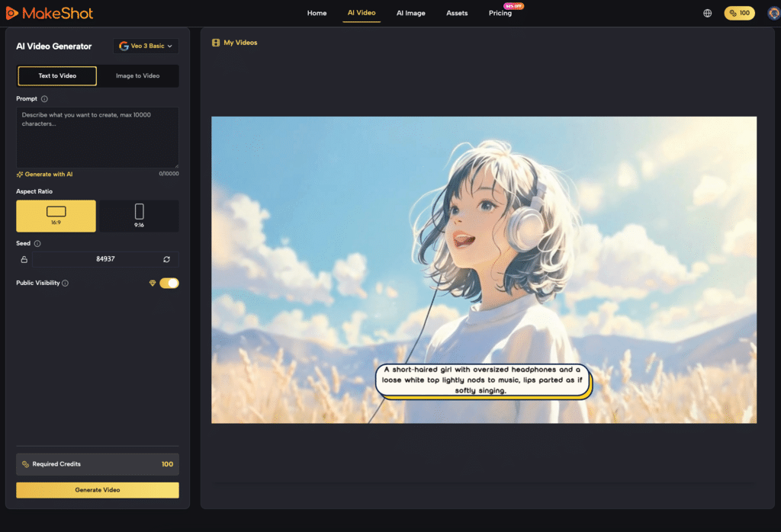Click the Prompt info tooltip icon
This screenshot has height=532, width=781.
tap(43, 98)
